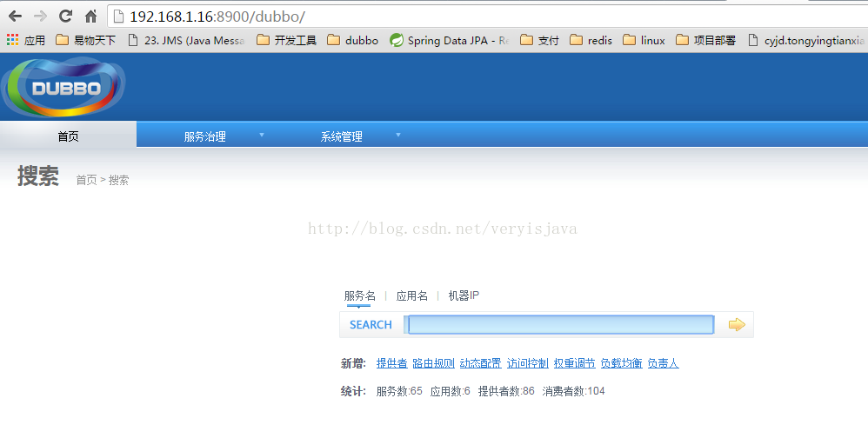The width and height of the screenshot is (868, 438).
Task: Click the 消费者数:104 statistic
Action: click(x=573, y=391)
